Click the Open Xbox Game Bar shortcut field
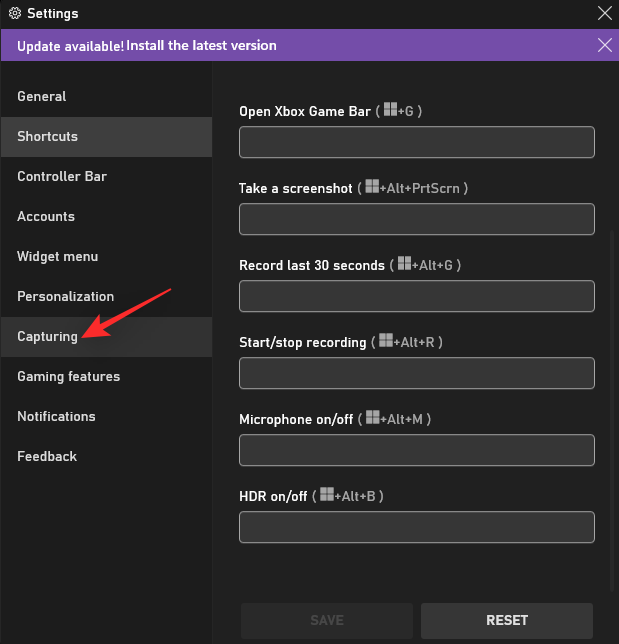The height and width of the screenshot is (644, 619). click(x=417, y=142)
